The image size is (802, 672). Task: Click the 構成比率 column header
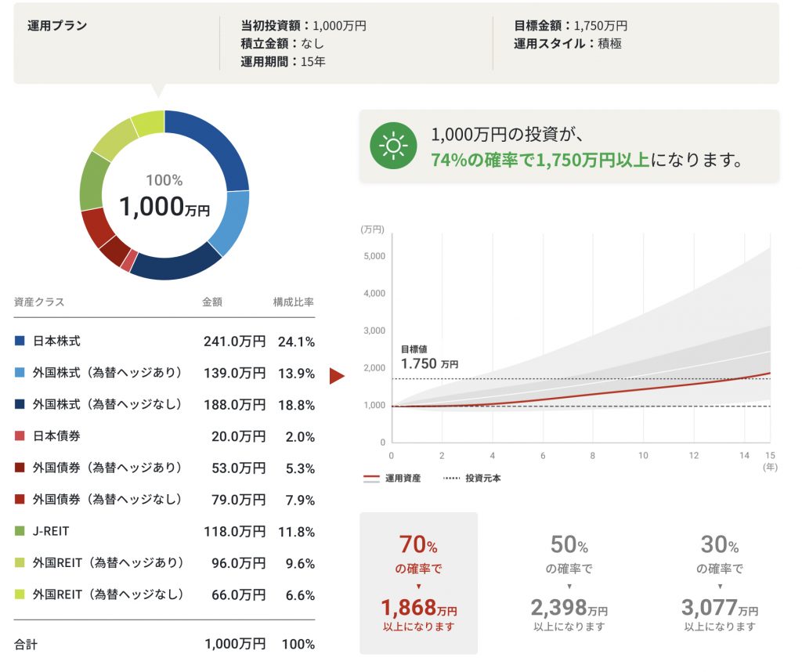293,302
